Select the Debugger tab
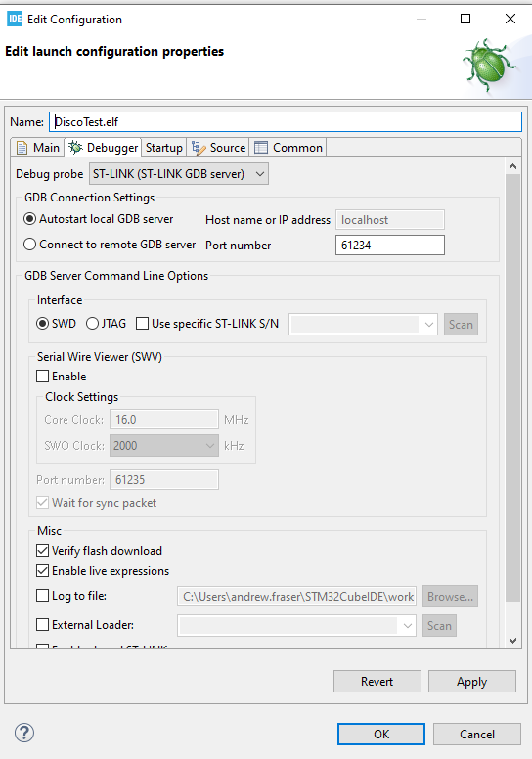 pos(103,148)
